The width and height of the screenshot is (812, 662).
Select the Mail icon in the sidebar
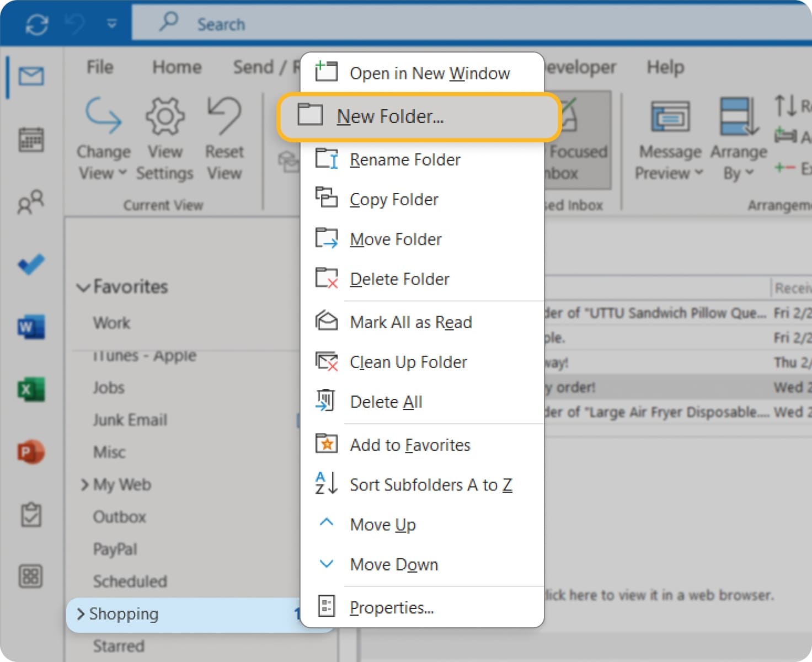point(31,77)
